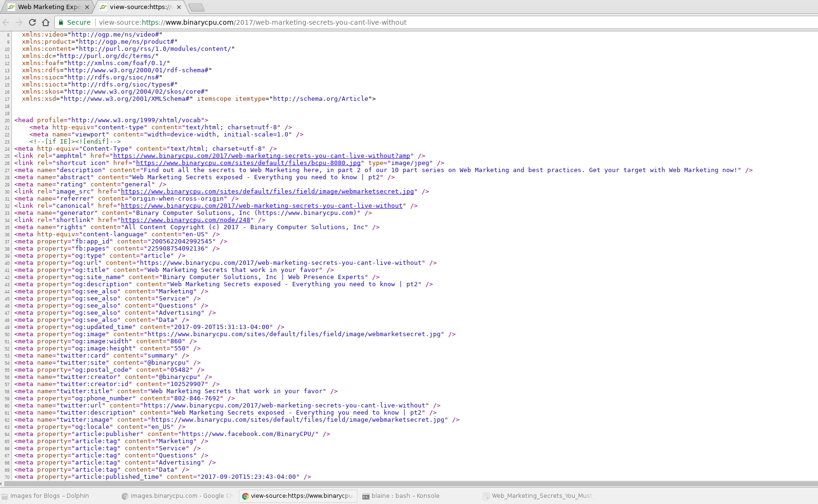Open the bcpu-8080.jpg shortcut icon link
818x504 pixels.
(248, 163)
